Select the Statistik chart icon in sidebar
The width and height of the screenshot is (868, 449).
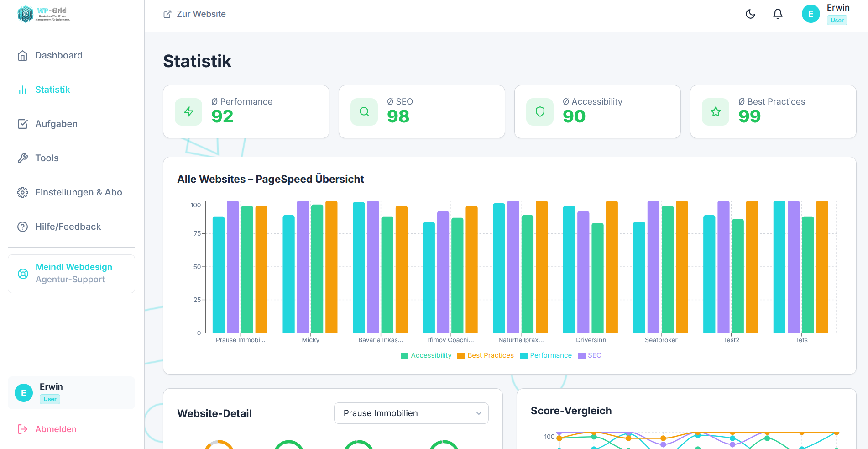pyautogui.click(x=23, y=90)
